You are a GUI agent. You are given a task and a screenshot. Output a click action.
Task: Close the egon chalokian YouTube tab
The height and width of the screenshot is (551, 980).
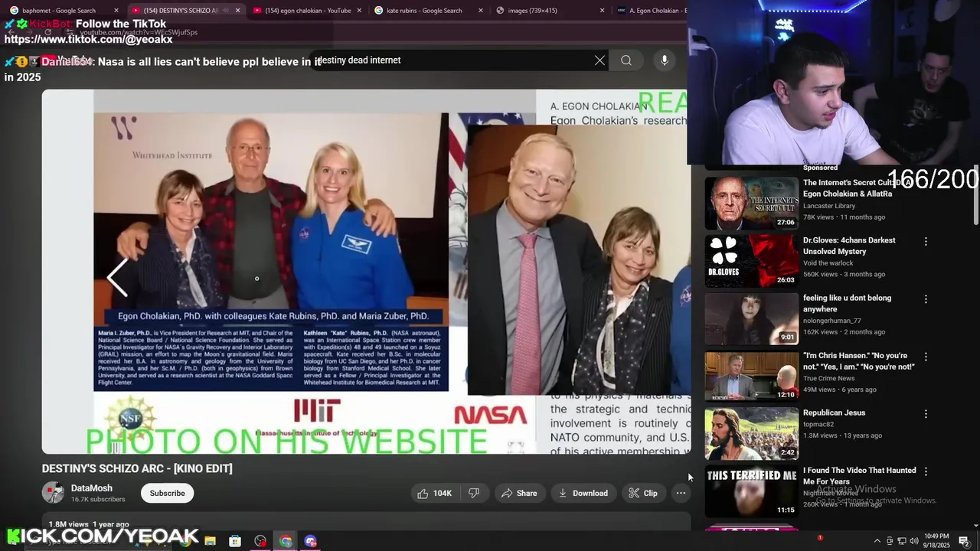coord(359,11)
